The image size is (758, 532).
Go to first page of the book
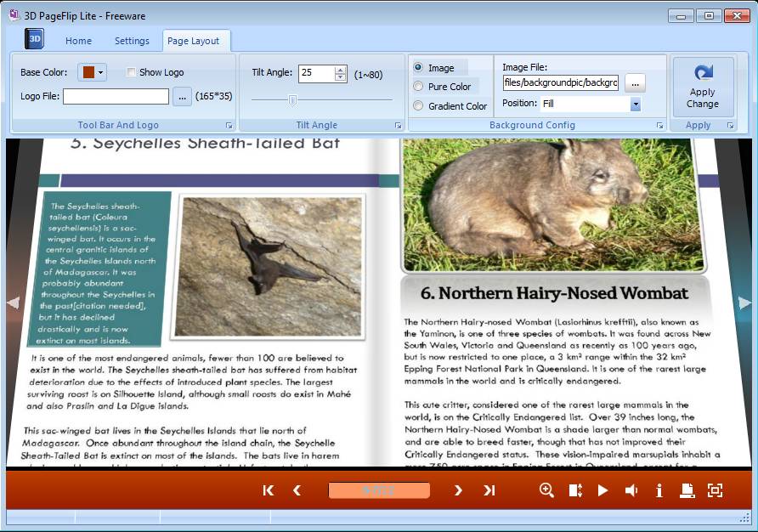(x=269, y=490)
